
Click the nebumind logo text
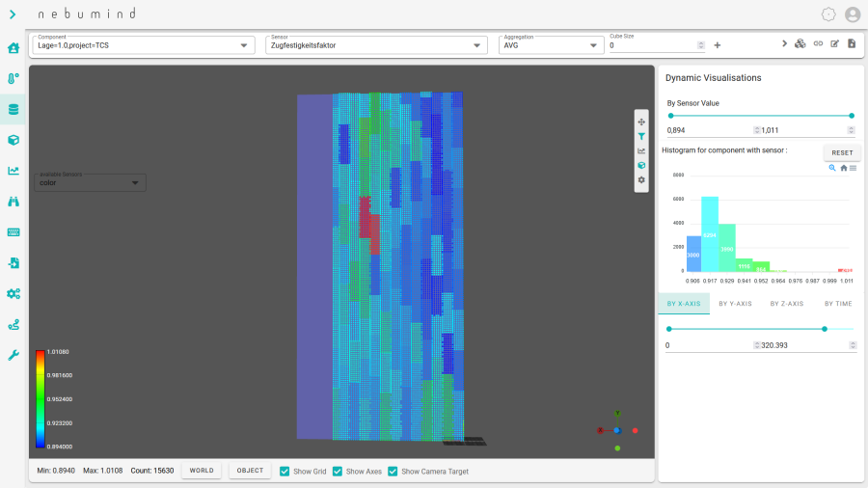tap(87, 14)
